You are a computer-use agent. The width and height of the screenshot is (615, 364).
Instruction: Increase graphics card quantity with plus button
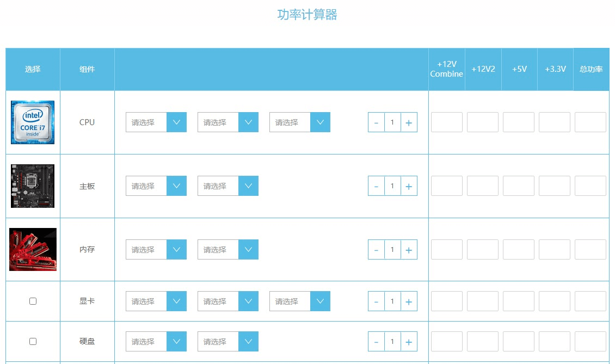[x=409, y=301]
